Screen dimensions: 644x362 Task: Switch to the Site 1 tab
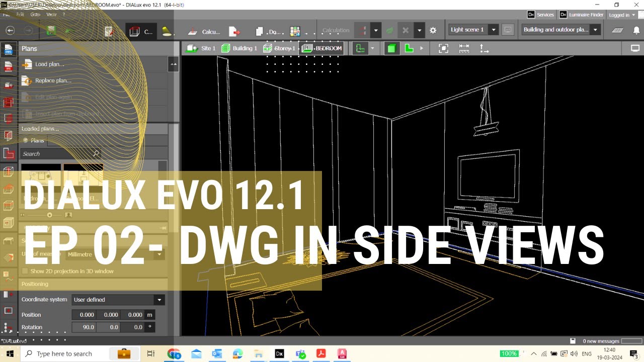201,48
